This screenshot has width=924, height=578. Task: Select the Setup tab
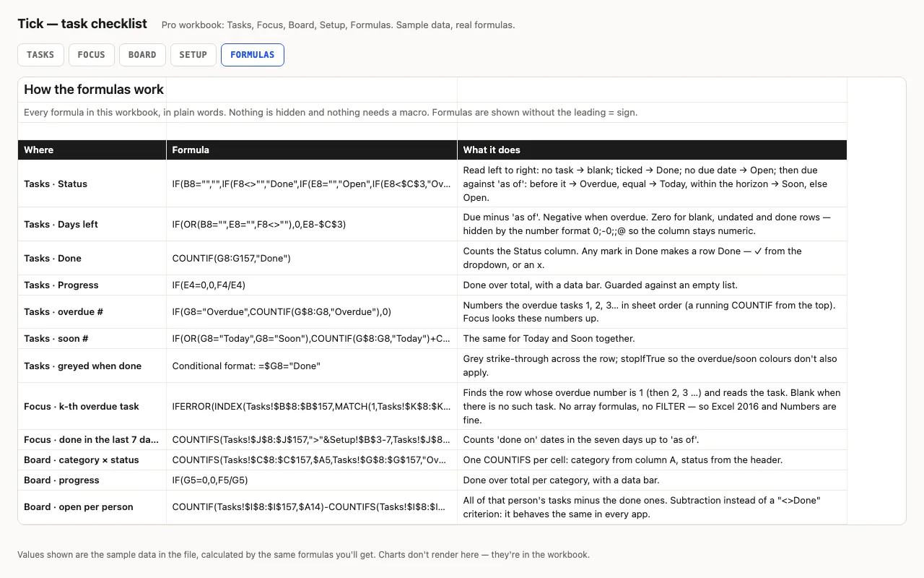coord(193,55)
